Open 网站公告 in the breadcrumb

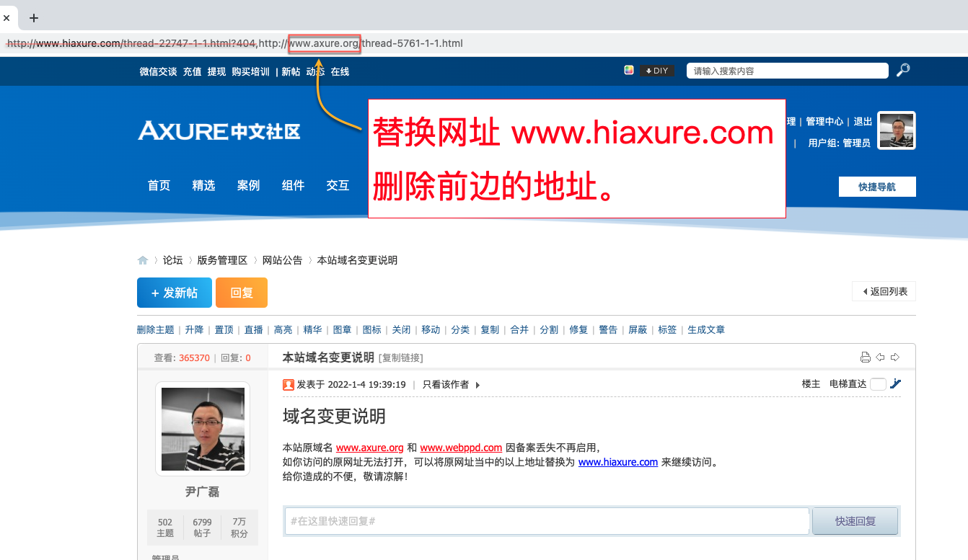(x=282, y=260)
